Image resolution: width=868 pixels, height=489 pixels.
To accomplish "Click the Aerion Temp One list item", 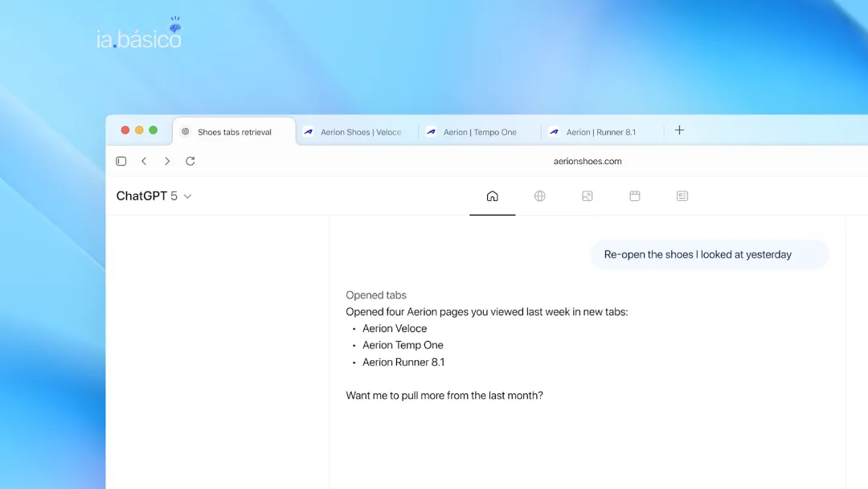I will click(x=403, y=345).
